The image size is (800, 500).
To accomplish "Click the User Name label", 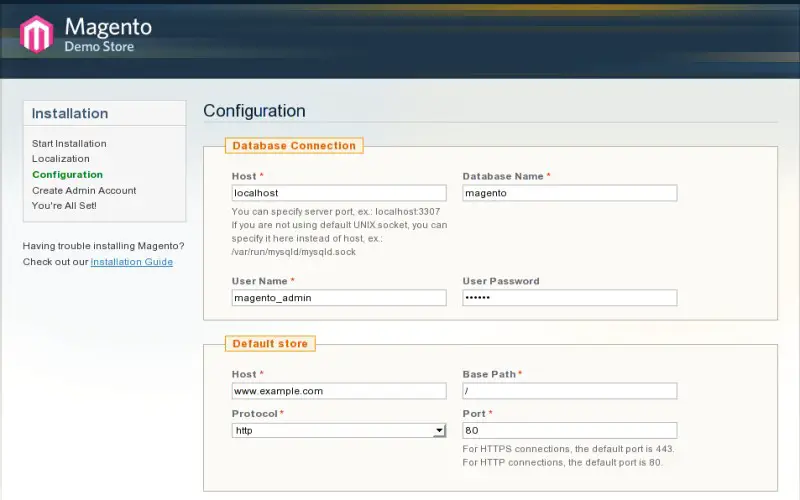I will point(260,281).
